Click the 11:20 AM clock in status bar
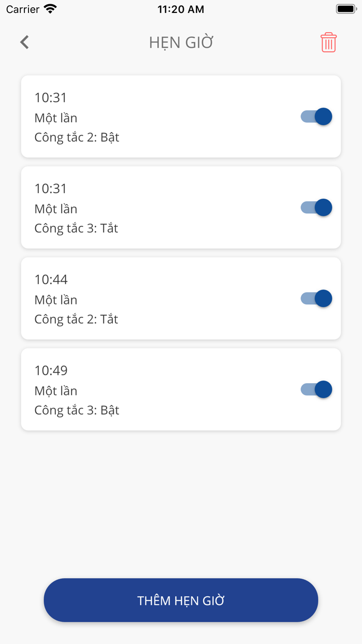 pos(180,8)
